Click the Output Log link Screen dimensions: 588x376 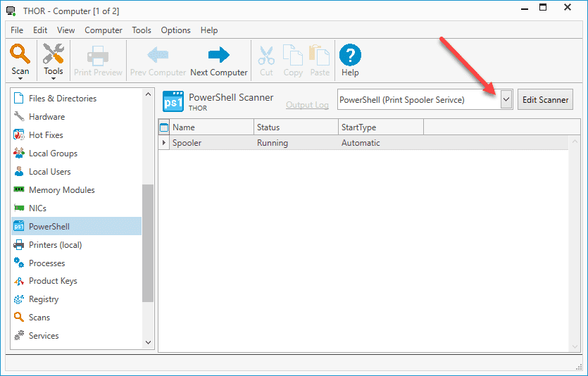point(307,105)
